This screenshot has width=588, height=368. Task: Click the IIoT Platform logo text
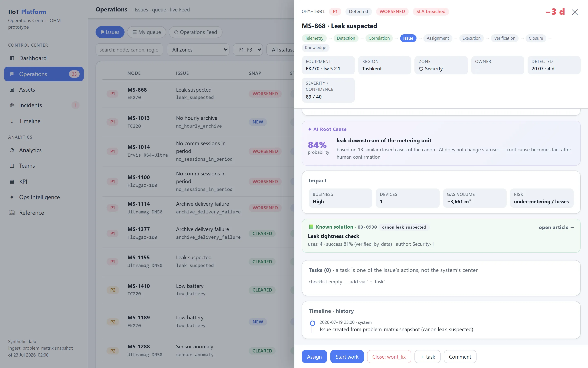(27, 12)
